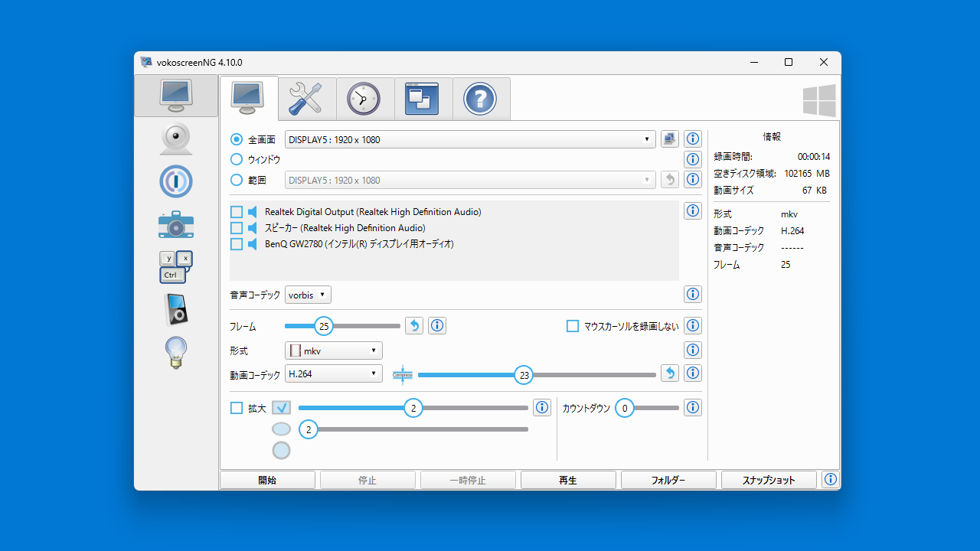Reset the quality slider with the arrow button
The width and height of the screenshot is (980, 551).
coord(670,373)
